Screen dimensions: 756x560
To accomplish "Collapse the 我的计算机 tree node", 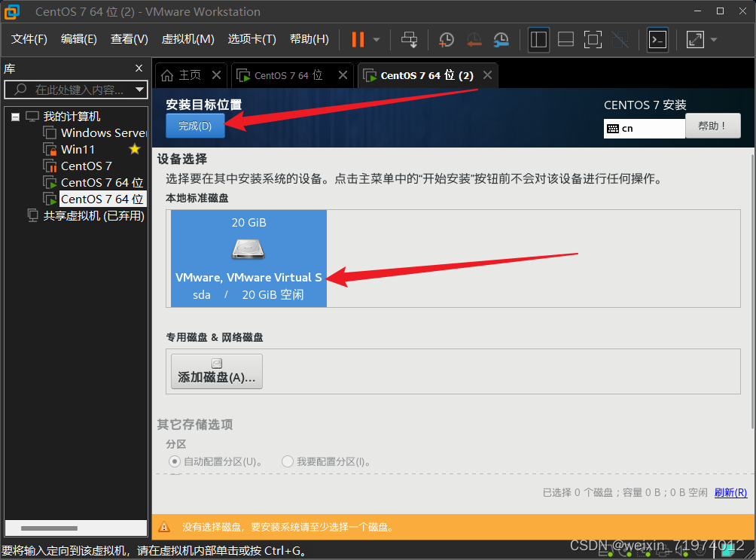I will [15, 117].
